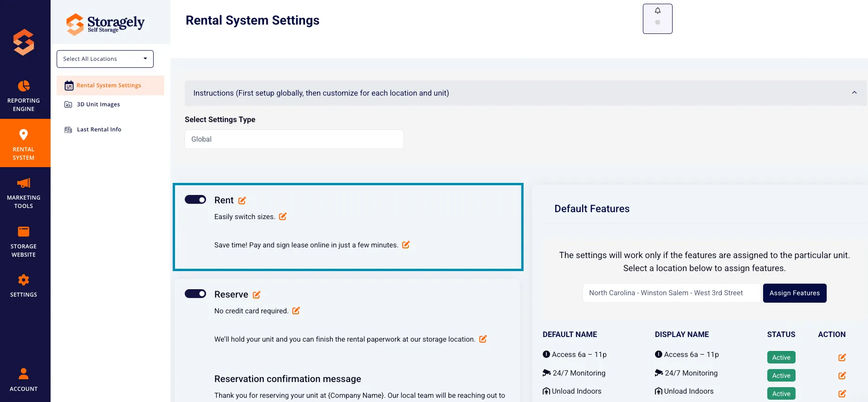
Task: Click Active status for Access 6a – 11p
Action: 781,357
